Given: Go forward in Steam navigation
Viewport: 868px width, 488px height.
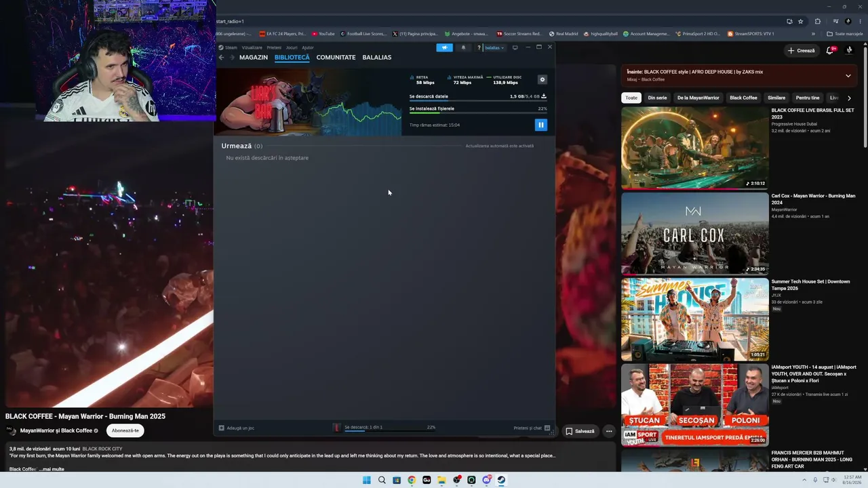Looking at the screenshot, I should point(232,58).
